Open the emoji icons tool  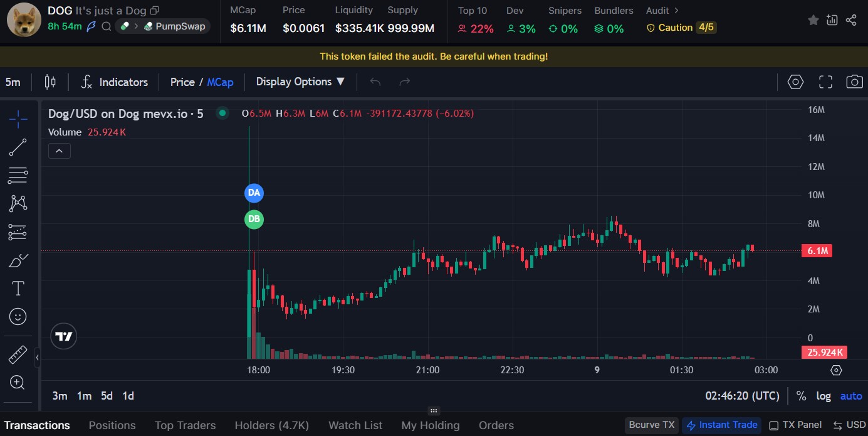coord(18,317)
